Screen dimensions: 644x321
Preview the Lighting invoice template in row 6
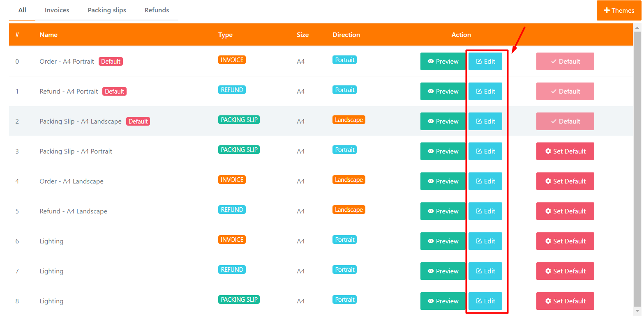point(443,241)
